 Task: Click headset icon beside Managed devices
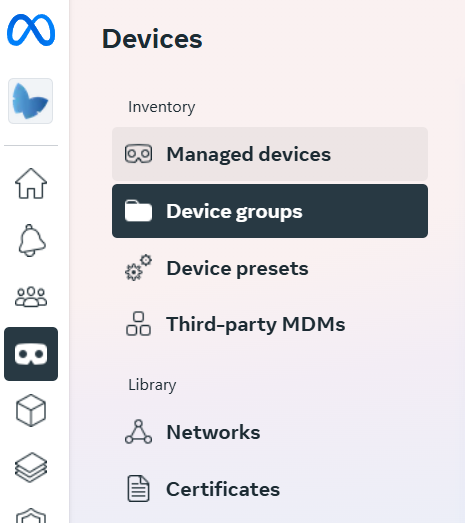coord(138,154)
